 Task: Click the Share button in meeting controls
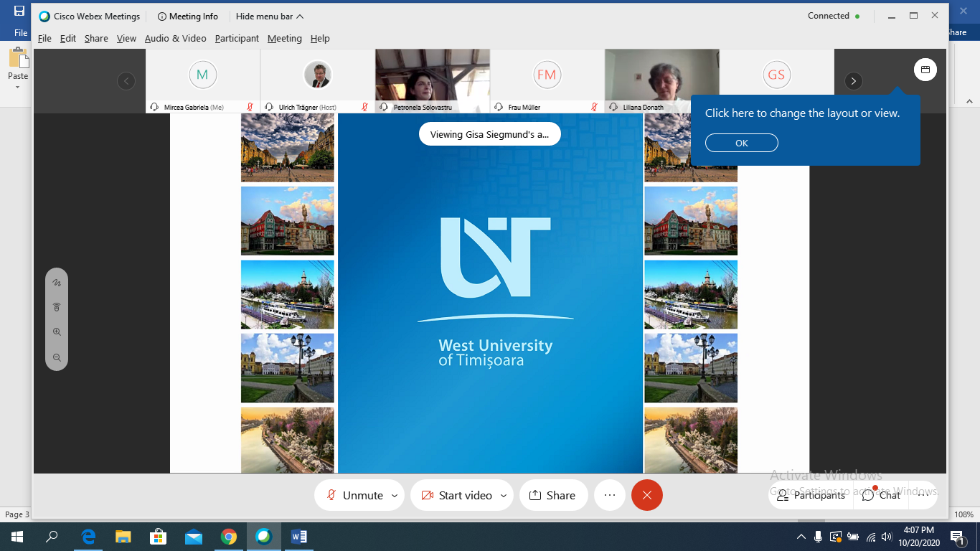553,495
